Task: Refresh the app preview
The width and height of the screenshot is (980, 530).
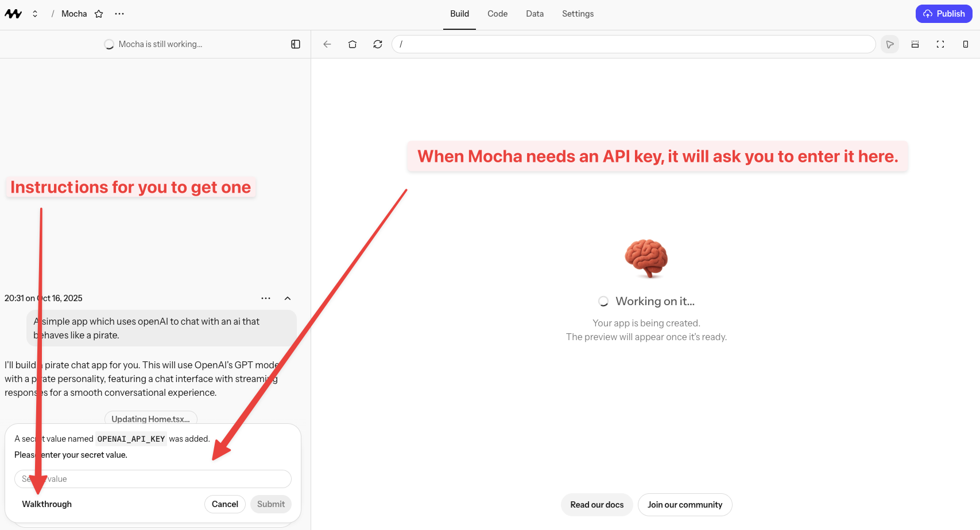Action: click(378, 44)
